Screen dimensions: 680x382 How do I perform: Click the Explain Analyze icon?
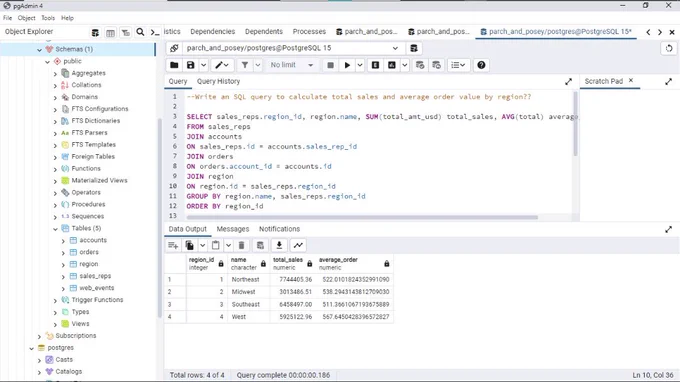coord(392,65)
